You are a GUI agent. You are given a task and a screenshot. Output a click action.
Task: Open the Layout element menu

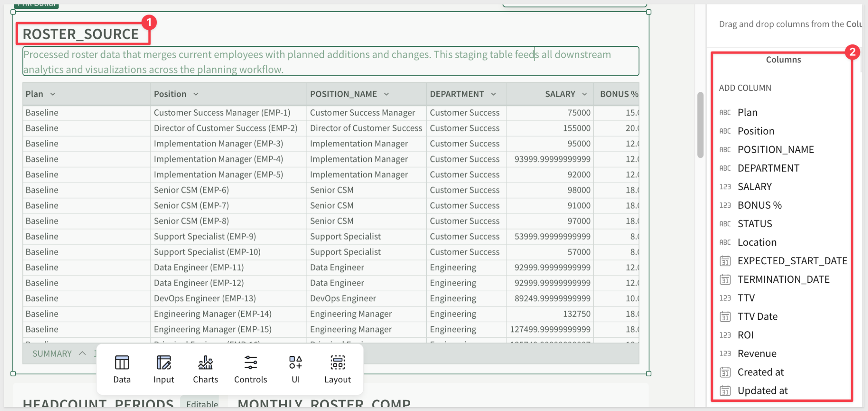point(338,369)
